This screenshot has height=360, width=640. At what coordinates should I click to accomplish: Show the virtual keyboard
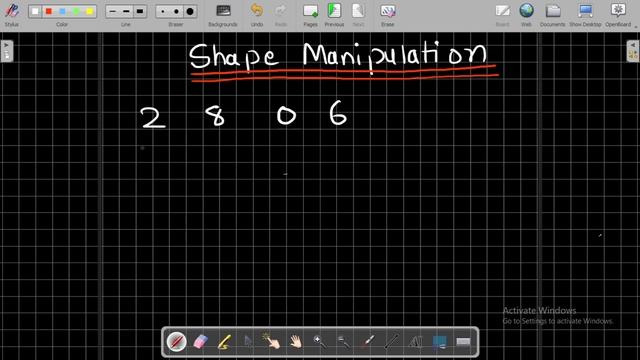[x=463, y=342]
